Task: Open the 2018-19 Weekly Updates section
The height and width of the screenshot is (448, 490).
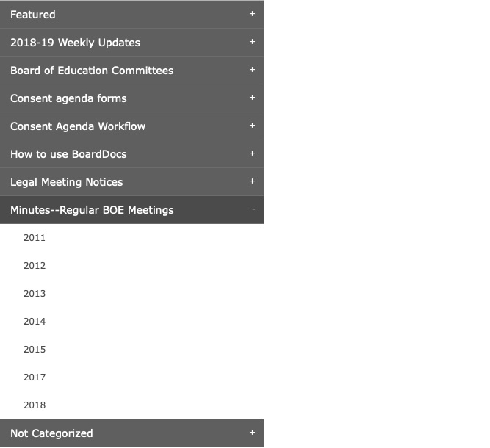Action: 131,43
